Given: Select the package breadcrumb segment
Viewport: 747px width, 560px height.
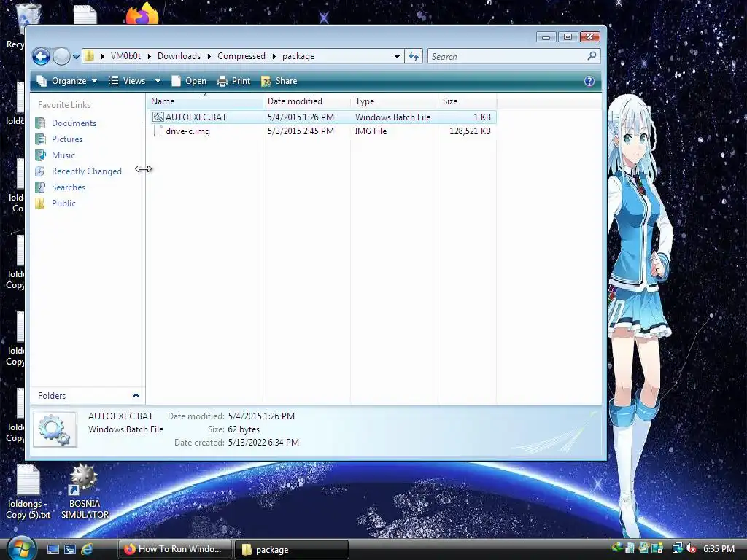Looking at the screenshot, I should 298,56.
